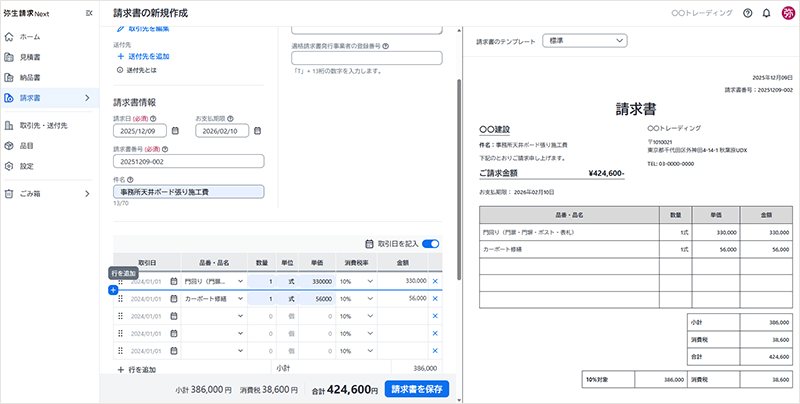Collapse the sidebar with the top icon

tap(89, 14)
